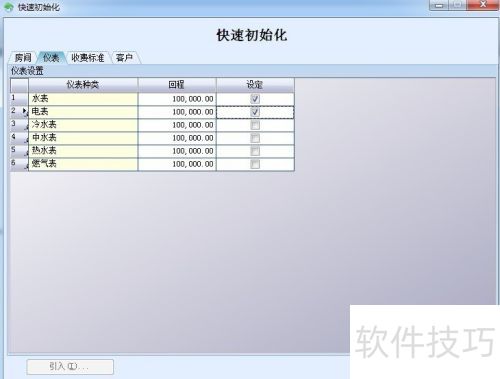Select the 水表 meter type cell
The width and height of the screenshot is (500, 379).
point(83,99)
